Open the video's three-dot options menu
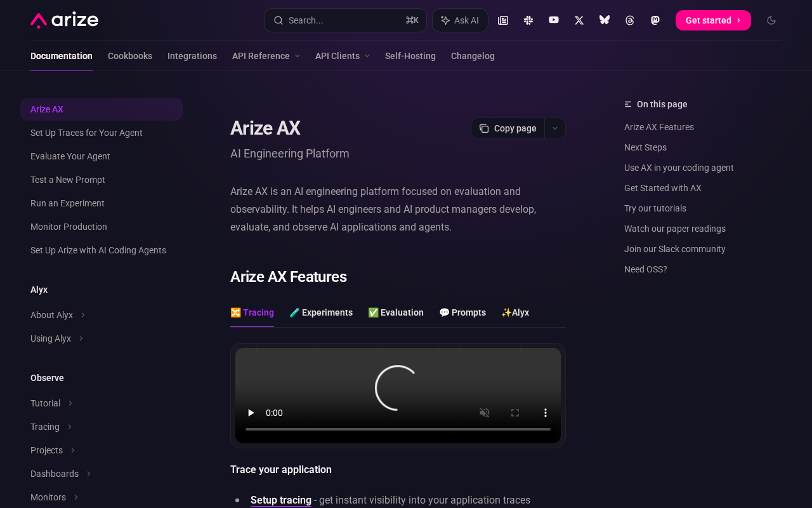The width and height of the screenshot is (812, 508). 546,413
